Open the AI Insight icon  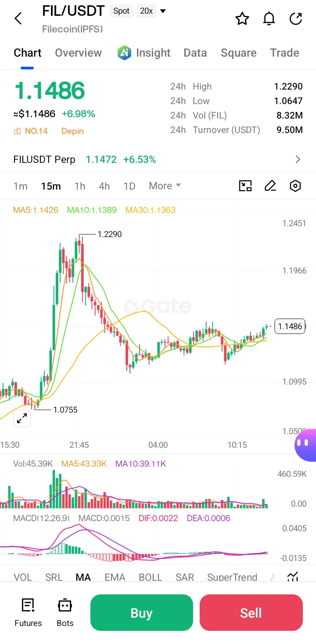pos(125,53)
